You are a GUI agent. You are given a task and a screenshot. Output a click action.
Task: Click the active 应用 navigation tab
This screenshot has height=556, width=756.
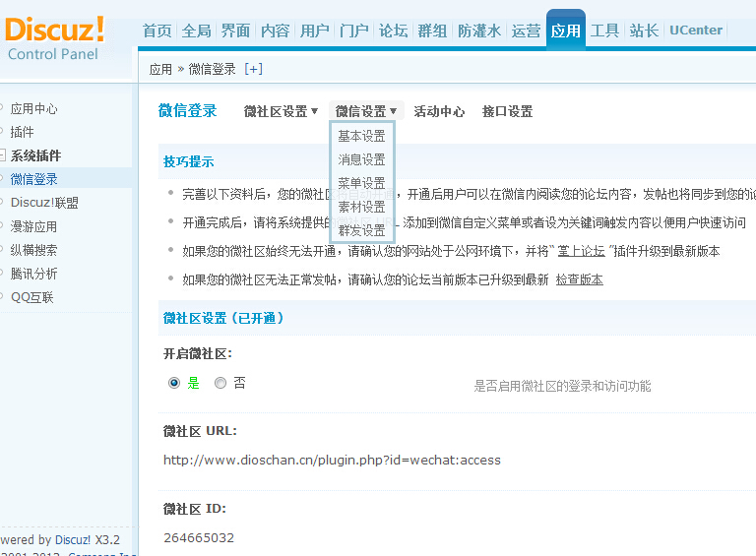coord(566,31)
